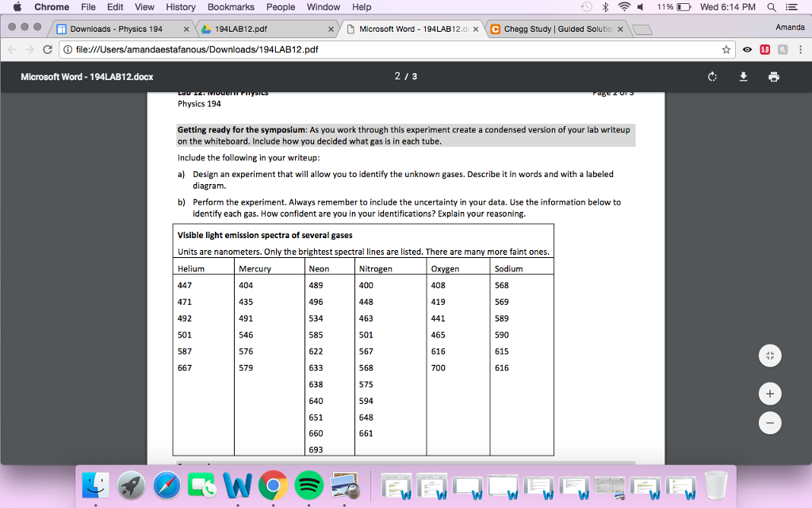
Task: Open the Bookmarks menu
Action: pos(231,7)
